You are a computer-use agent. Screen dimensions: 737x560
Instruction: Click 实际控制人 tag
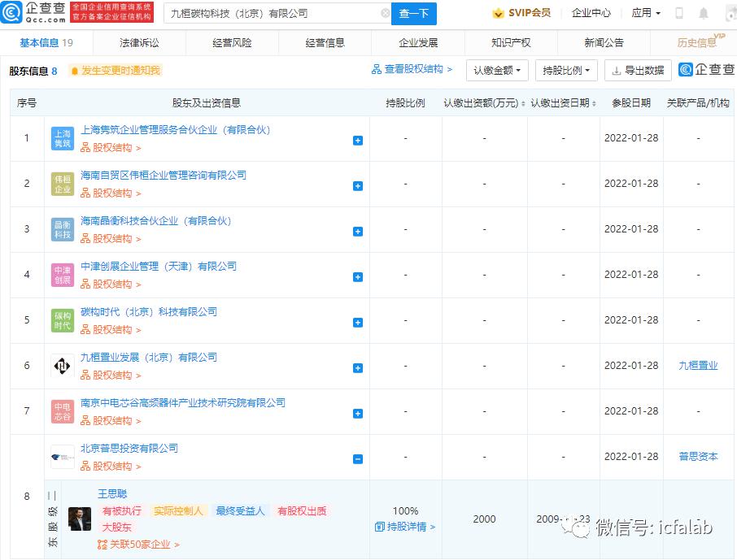tap(178, 511)
